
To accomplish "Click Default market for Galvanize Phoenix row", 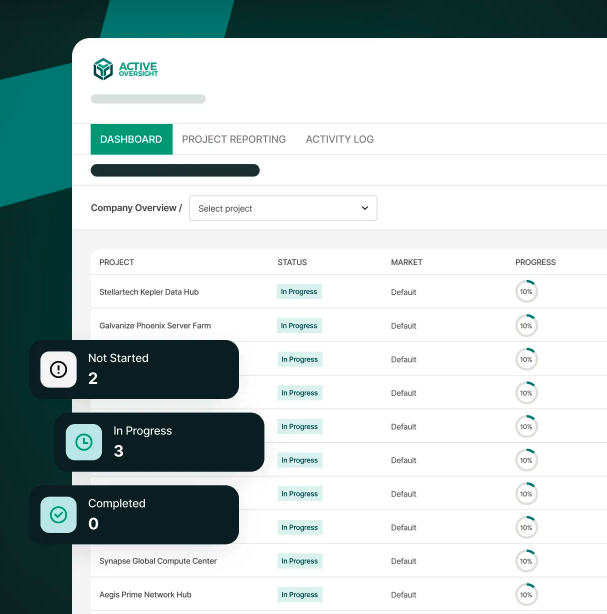I will [403, 326].
